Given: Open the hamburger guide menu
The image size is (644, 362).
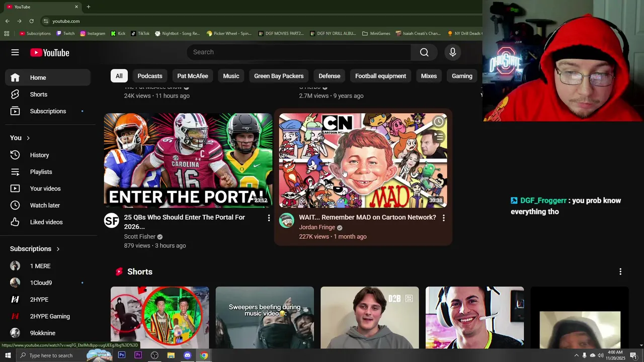Looking at the screenshot, I should [15, 52].
